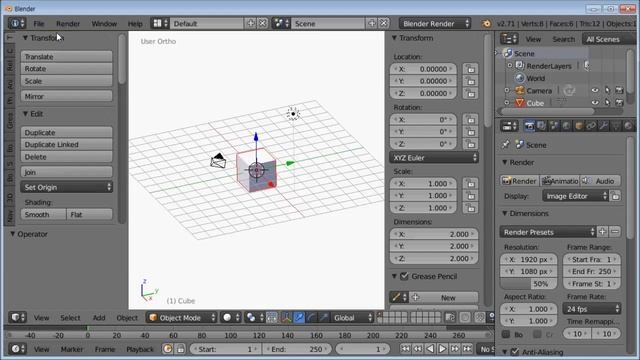The width and height of the screenshot is (640, 360).
Task: Open the Blender Render engine dropdown
Action: (435, 23)
